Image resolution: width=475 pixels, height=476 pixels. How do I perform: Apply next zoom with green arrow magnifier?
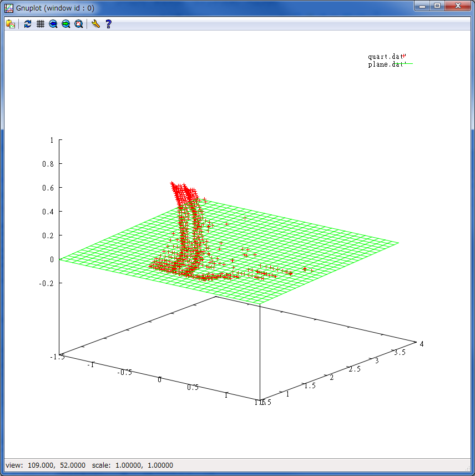66,24
